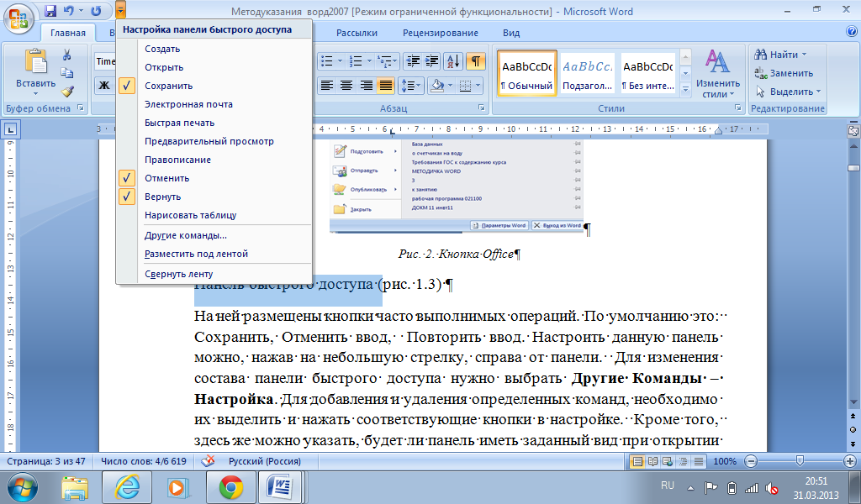The width and height of the screenshot is (861, 504).
Task: Click the Copy icon in clipboard group
Action: click(67, 73)
